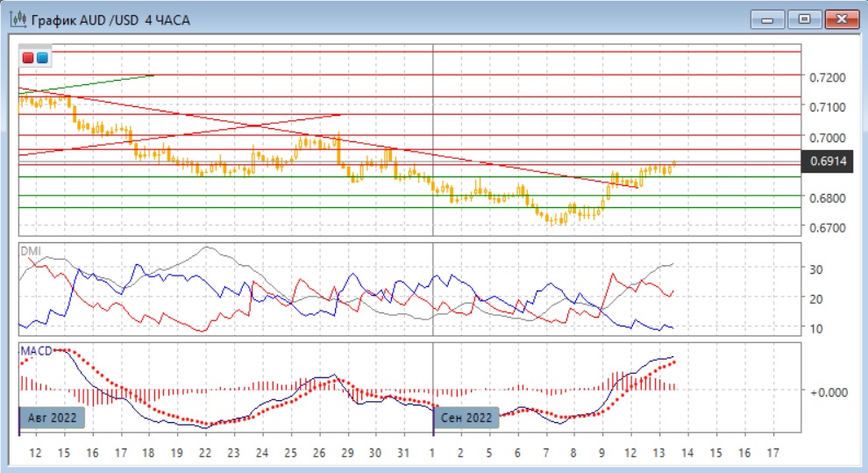Click the 0.7200 price level on axis
The width and height of the screenshot is (868, 473).
pyautogui.click(x=828, y=78)
